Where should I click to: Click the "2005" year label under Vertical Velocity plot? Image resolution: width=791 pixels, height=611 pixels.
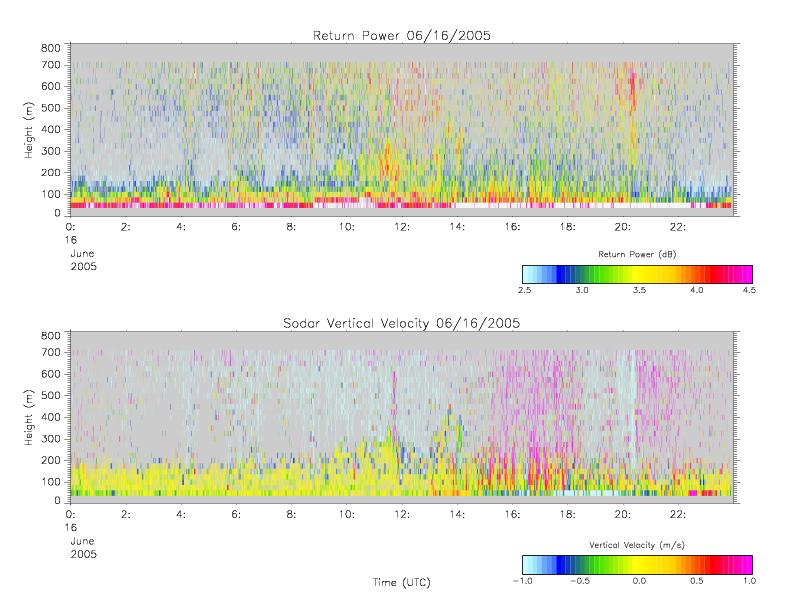click(83, 554)
